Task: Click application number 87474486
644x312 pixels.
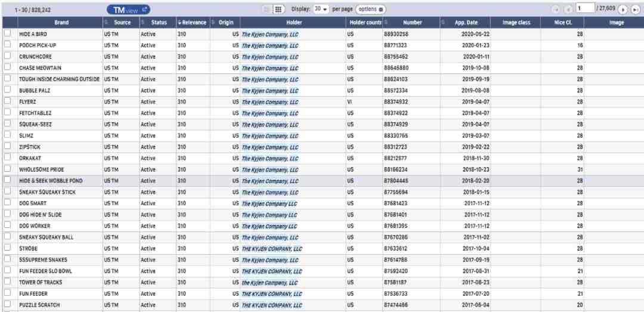Action: (396, 305)
